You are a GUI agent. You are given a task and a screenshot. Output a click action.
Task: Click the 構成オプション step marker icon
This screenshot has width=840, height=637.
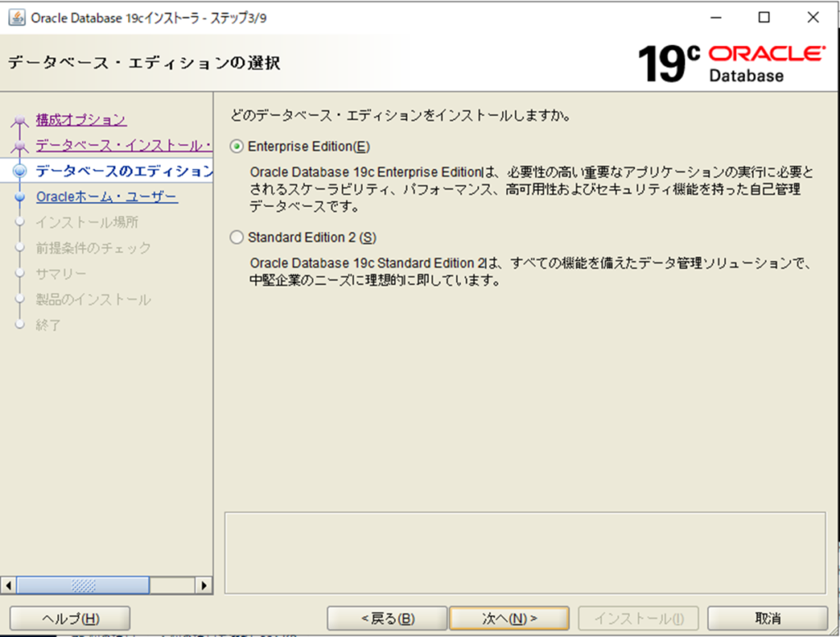click(21, 122)
